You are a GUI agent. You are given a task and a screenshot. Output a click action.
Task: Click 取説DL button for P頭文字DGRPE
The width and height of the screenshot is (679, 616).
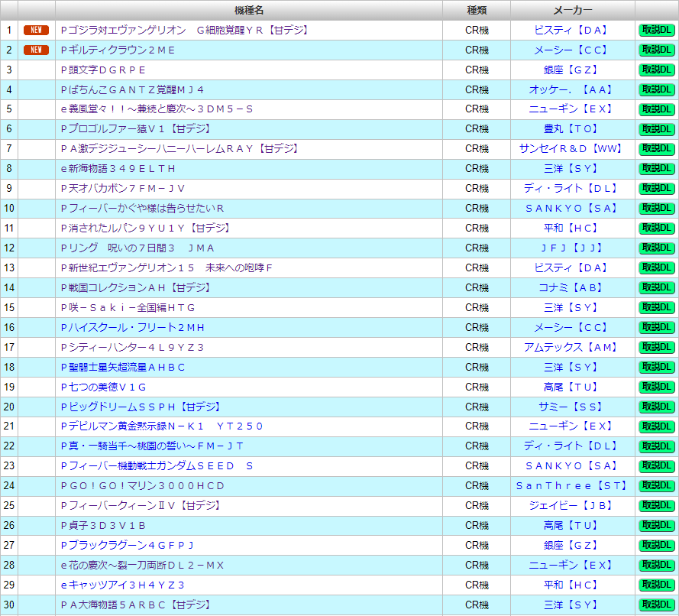tap(657, 70)
